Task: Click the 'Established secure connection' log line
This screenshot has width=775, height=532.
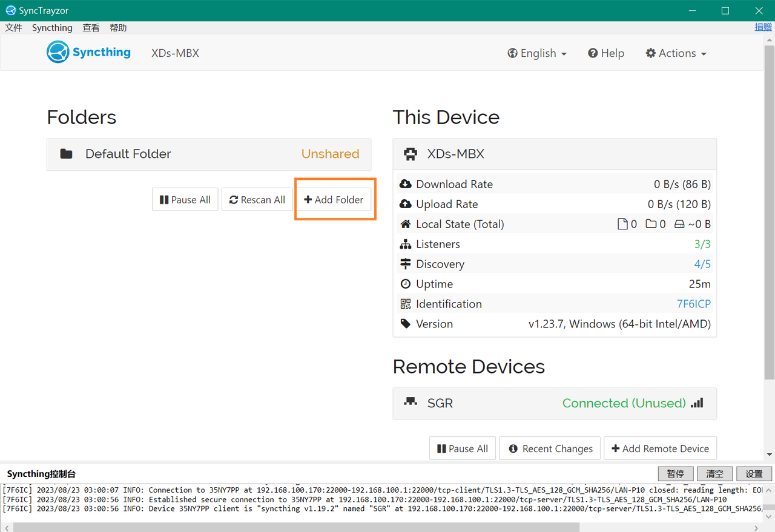Action: click(364, 500)
